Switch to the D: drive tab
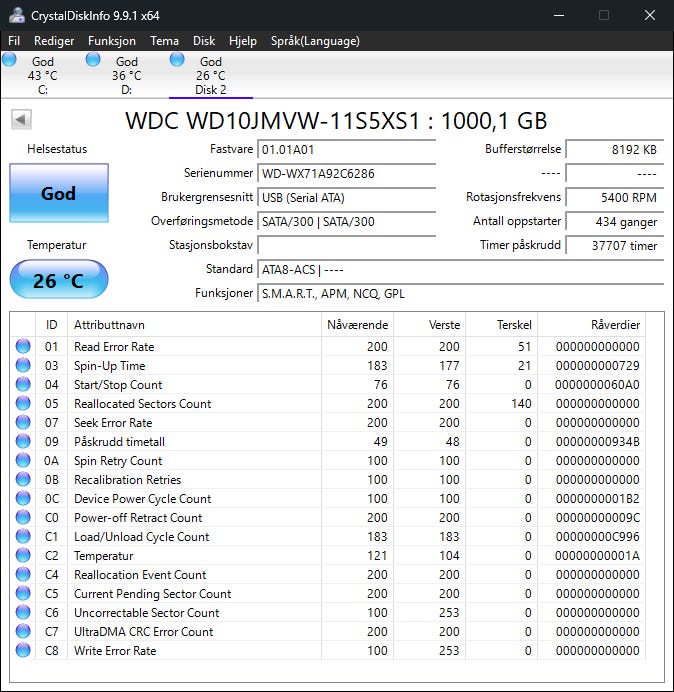 point(127,75)
